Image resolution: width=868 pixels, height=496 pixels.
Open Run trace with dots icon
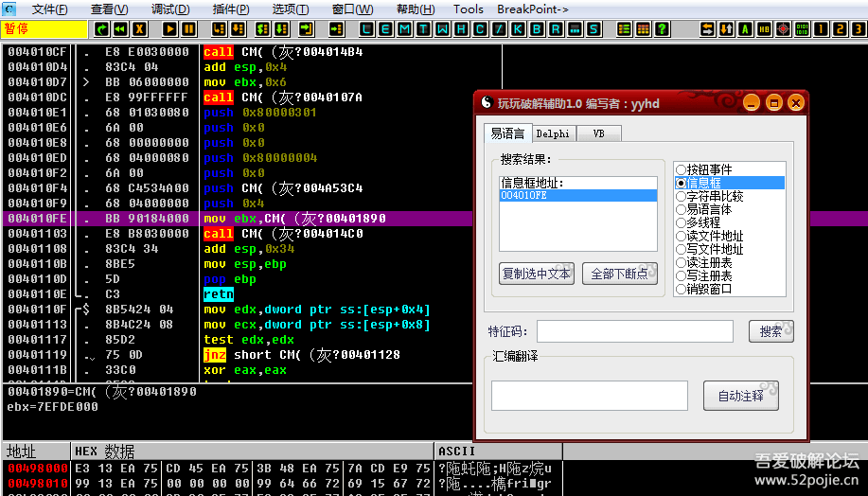pos(575,28)
